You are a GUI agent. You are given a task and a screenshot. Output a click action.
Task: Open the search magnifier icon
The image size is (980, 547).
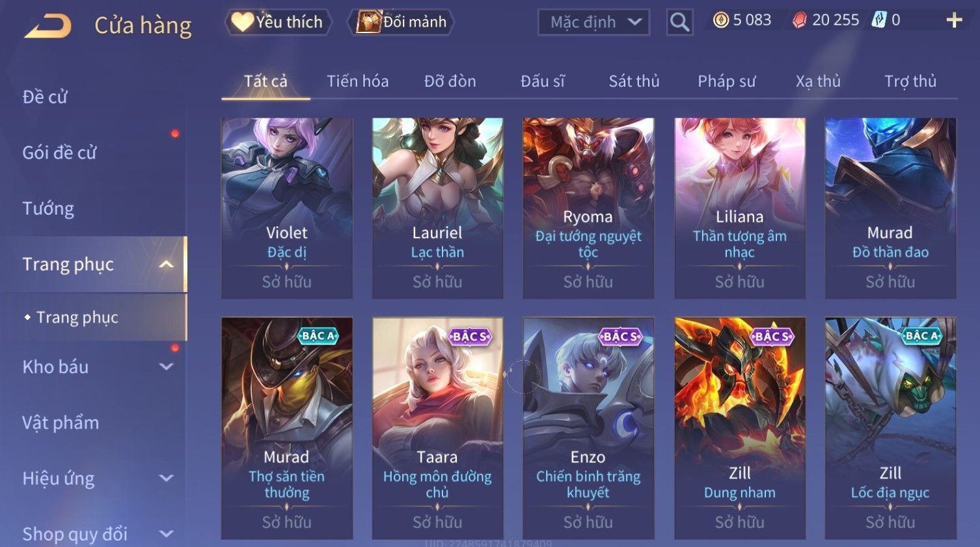(679, 23)
